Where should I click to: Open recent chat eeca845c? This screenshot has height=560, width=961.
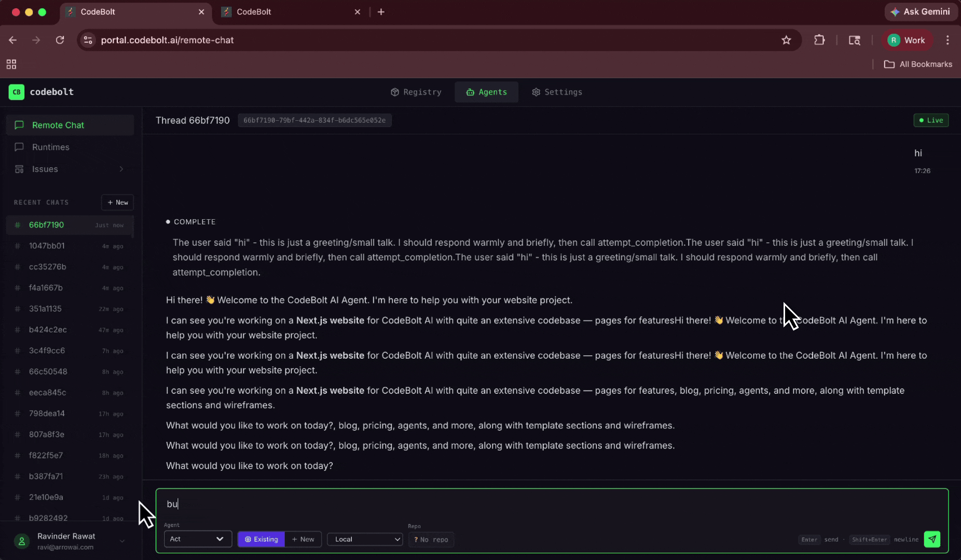click(x=70, y=393)
